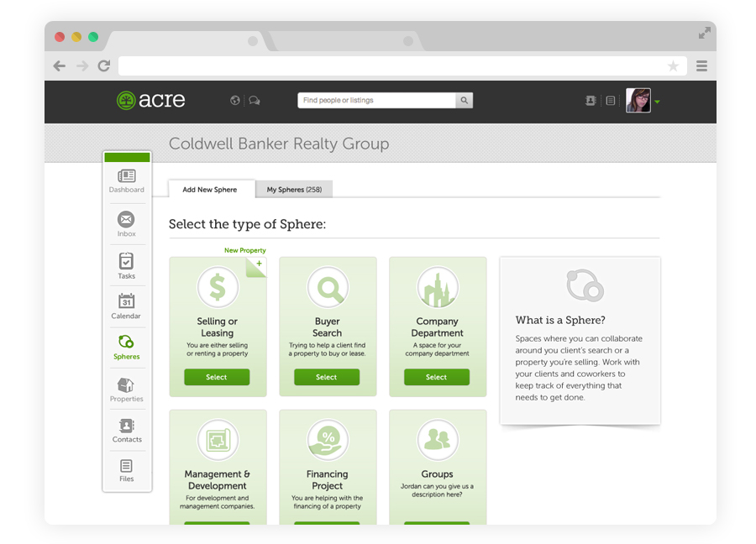The width and height of the screenshot is (756, 544).
Task: Select the Buyer Search sphere
Action: pyautogui.click(x=327, y=377)
